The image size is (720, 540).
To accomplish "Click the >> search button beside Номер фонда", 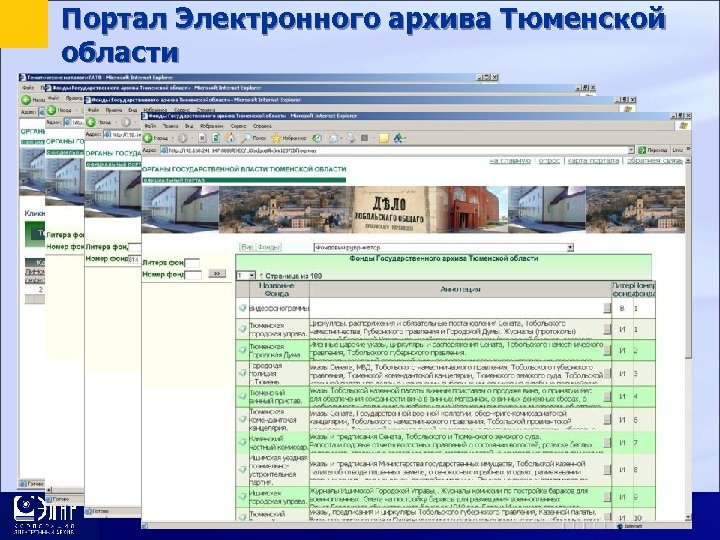I will 217,273.
